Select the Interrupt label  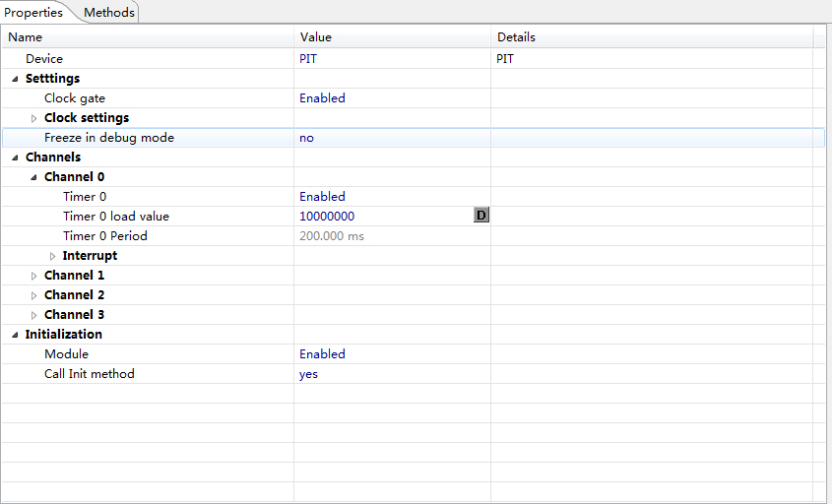(90, 256)
